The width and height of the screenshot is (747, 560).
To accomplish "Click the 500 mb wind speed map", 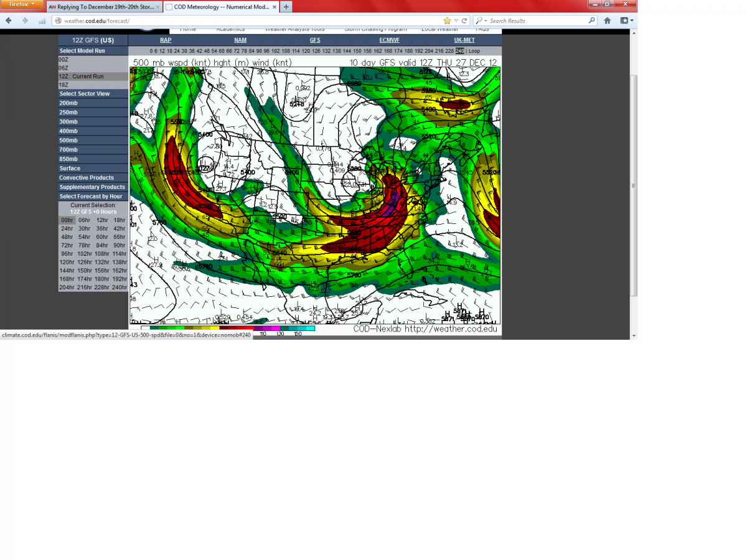I will pyautogui.click(x=315, y=196).
